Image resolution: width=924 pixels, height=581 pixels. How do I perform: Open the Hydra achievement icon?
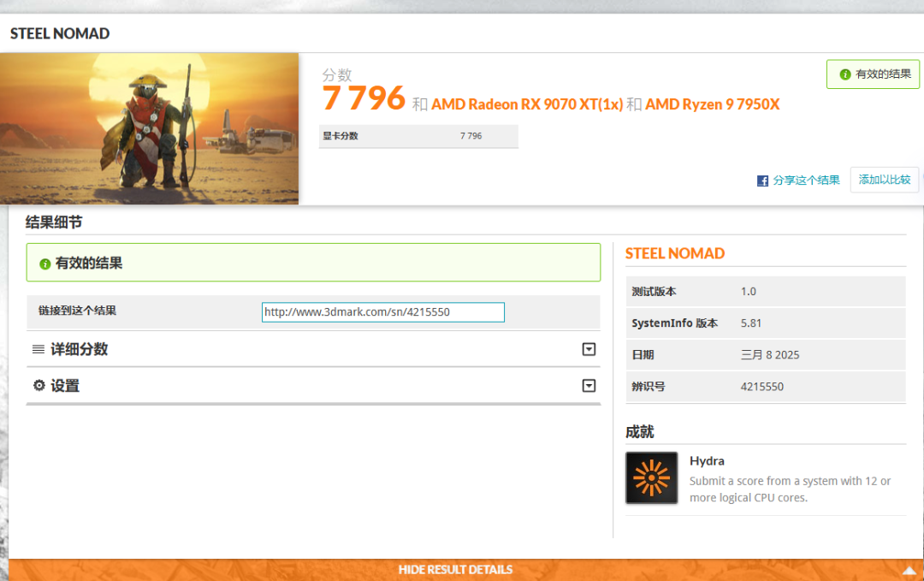(x=651, y=477)
